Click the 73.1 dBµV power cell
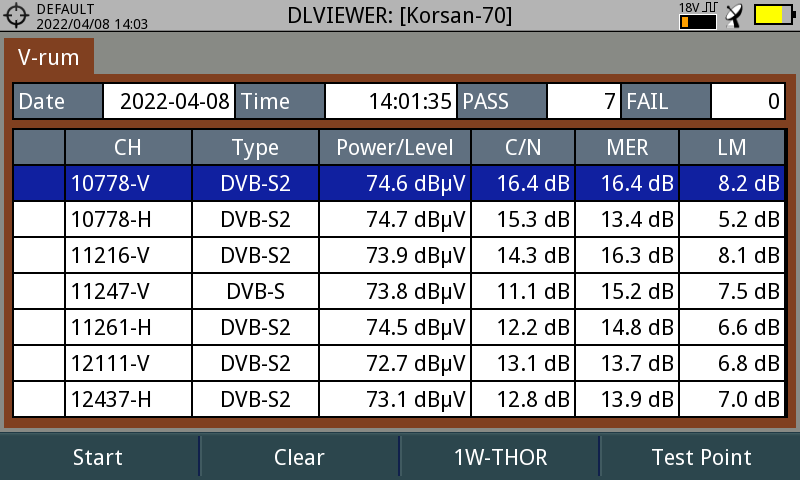This screenshot has height=480, width=800. [395, 399]
